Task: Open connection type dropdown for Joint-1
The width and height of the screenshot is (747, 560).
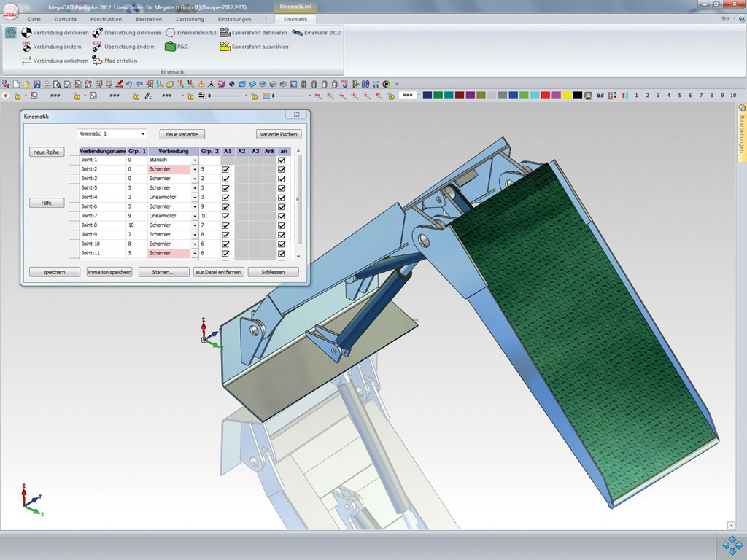Action: [x=195, y=160]
